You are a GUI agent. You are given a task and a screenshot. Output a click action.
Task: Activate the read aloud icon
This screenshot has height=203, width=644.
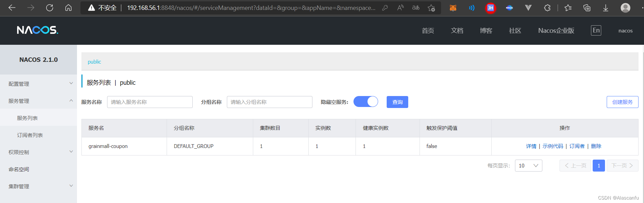point(400,8)
